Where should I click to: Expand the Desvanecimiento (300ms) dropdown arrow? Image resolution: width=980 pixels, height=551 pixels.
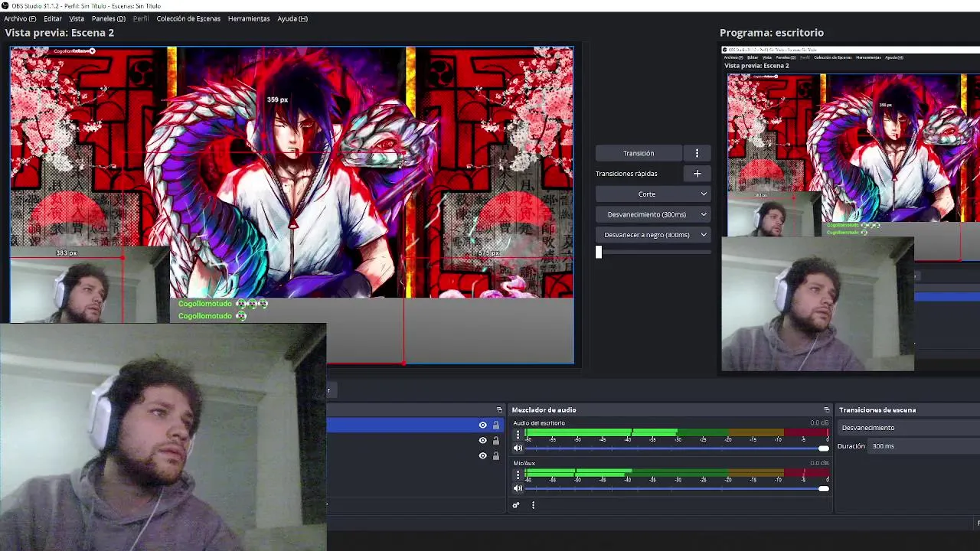[x=704, y=214]
